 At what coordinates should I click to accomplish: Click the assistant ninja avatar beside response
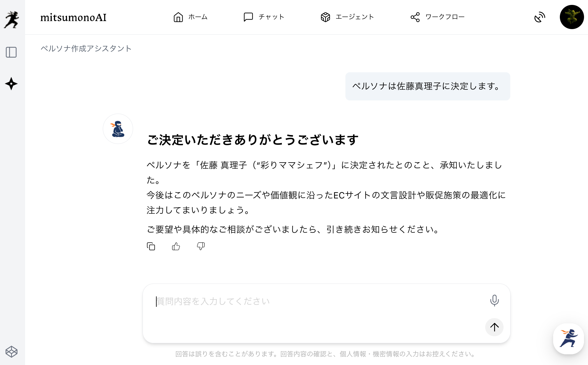click(118, 129)
